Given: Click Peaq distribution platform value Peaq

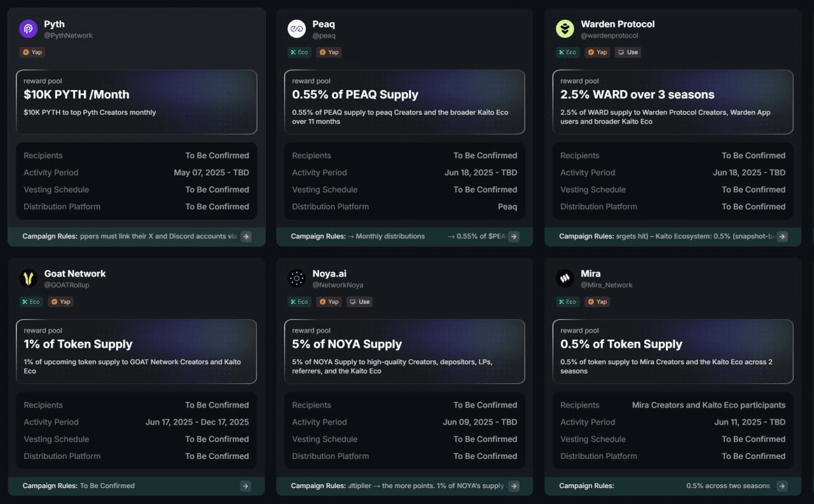Looking at the screenshot, I should [507, 207].
